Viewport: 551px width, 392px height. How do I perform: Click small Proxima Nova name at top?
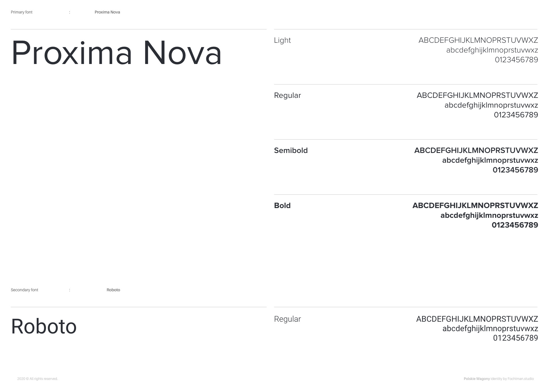(107, 12)
